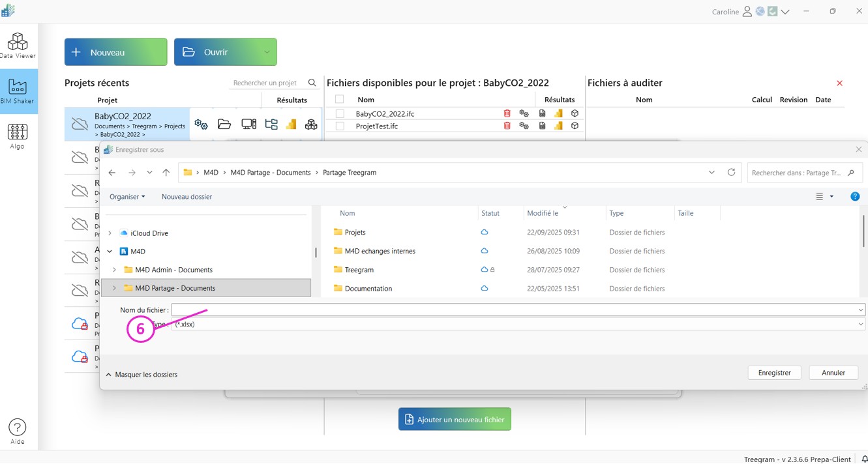Click settings gears icon for BabyCO2_2022 project
The width and height of the screenshot is (868, 464).
[x=201, y=124]
